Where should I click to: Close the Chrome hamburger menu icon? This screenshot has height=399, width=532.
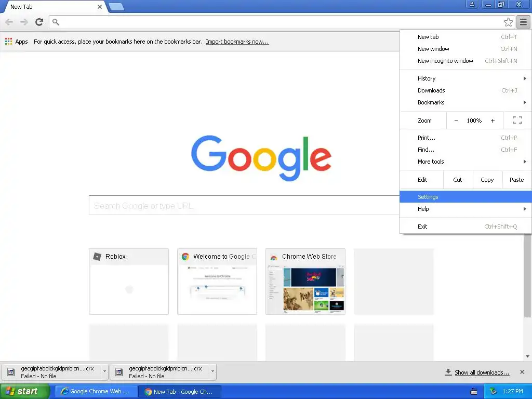(524, 22)
